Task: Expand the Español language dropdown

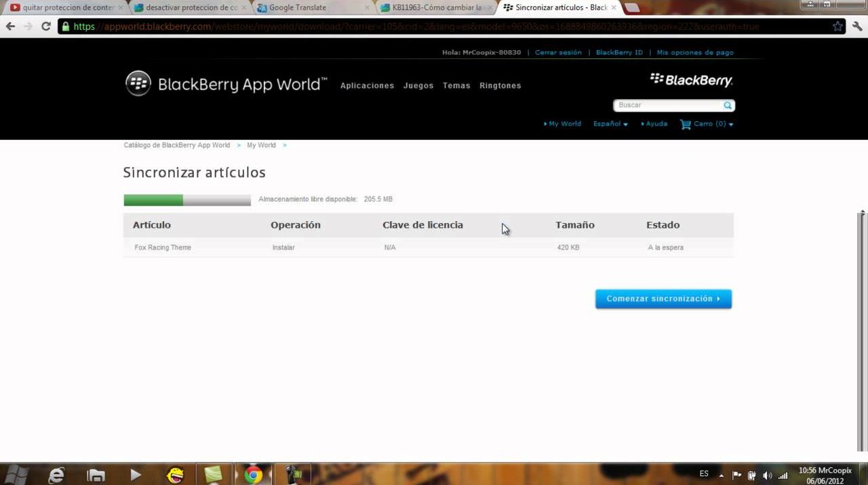Action: pyautogui.click(x=610, y=124)
